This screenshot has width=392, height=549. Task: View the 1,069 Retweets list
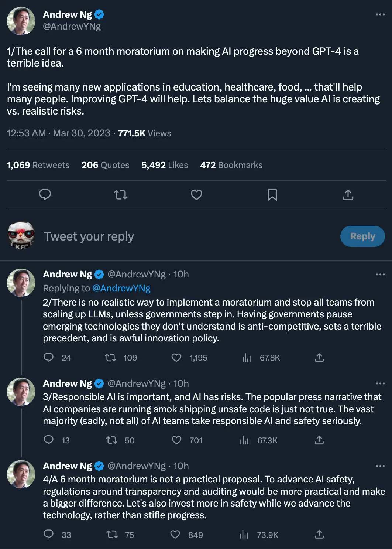click(38, 165)
